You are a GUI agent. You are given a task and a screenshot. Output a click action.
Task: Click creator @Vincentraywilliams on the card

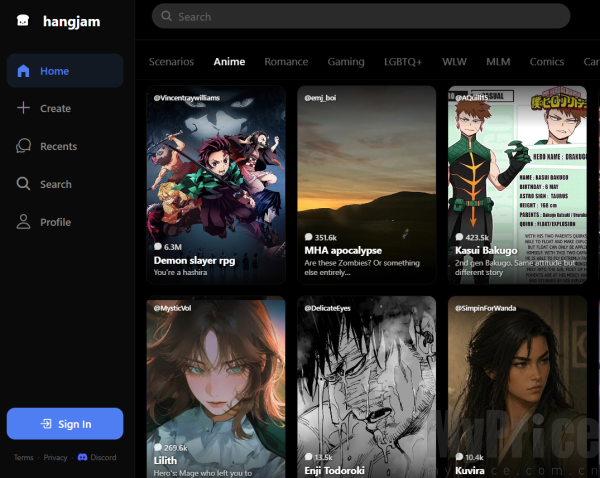coord(187,98)
